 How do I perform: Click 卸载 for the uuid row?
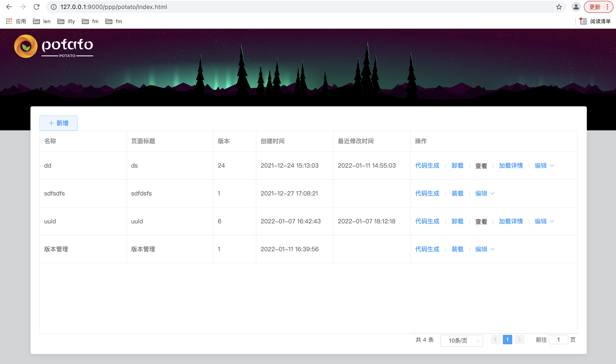[457, 221]
